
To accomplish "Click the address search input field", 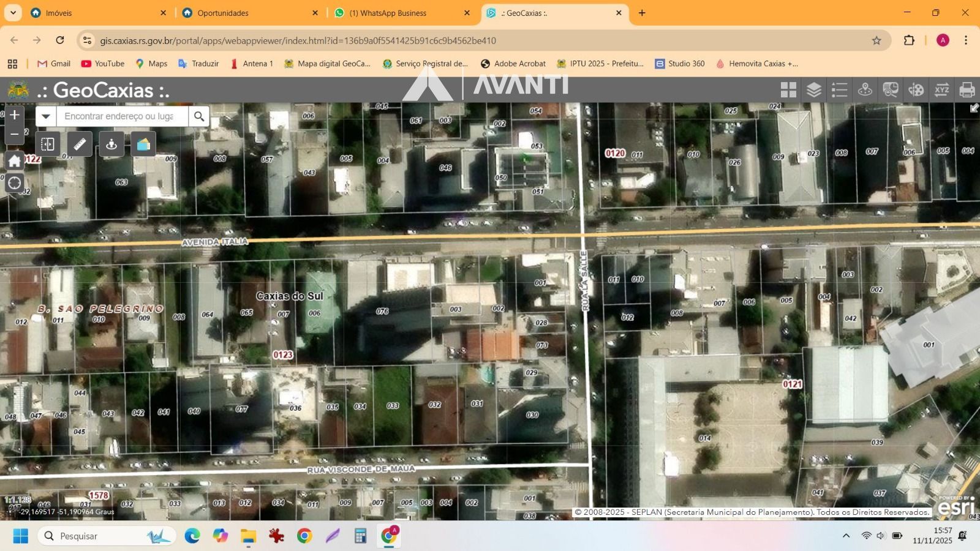I will (x=122, y=116).
